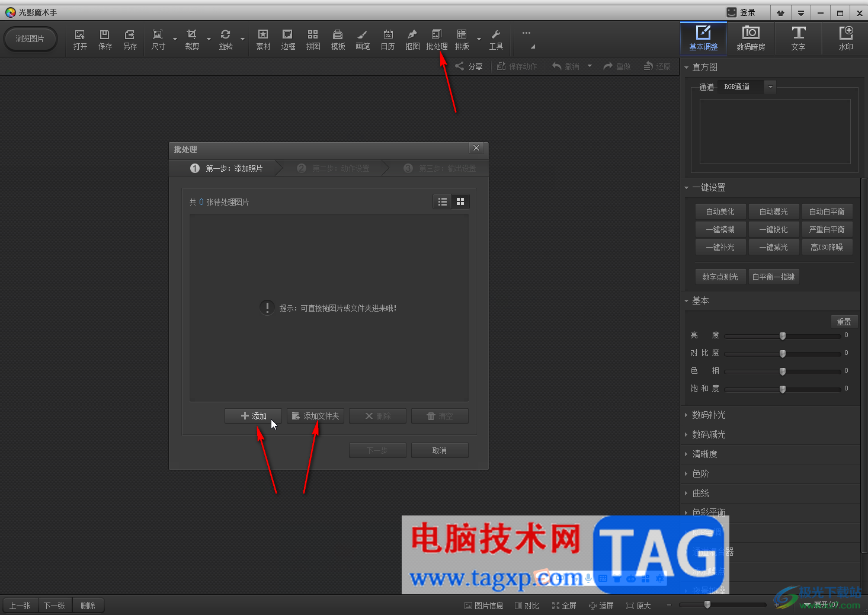Open the 尺寸 dropdown arrow
The width and height of the screenshot is (868, 615).
[175, 39]
